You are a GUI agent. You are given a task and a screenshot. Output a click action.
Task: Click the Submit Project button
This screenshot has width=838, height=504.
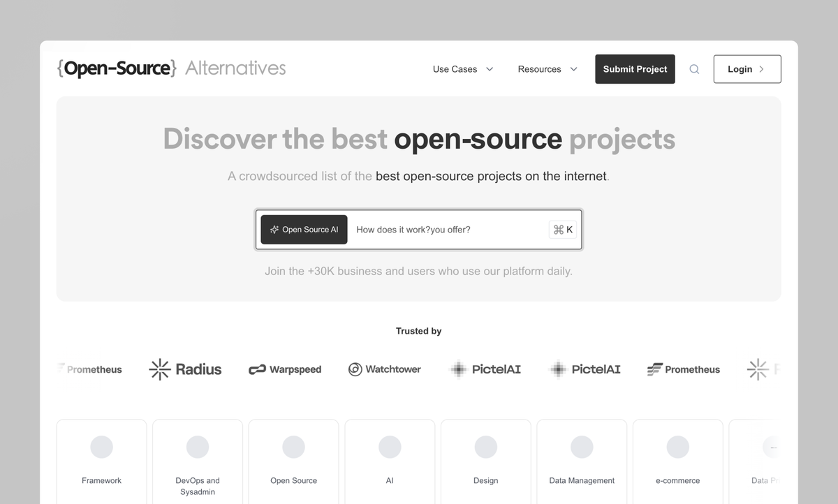[635, 69]
